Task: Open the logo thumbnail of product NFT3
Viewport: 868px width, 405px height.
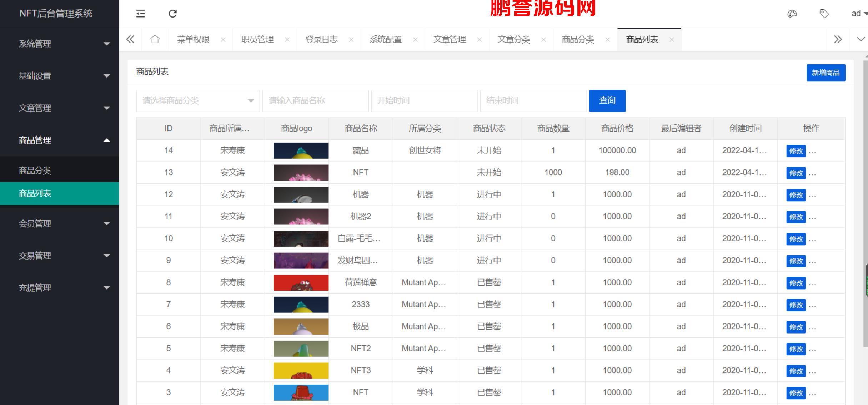Action: [x=301, y=371]
